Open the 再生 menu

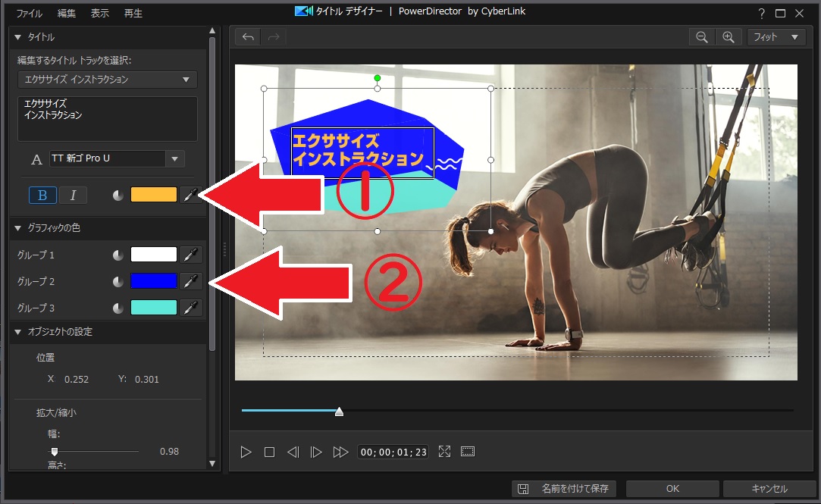(133, 13)
